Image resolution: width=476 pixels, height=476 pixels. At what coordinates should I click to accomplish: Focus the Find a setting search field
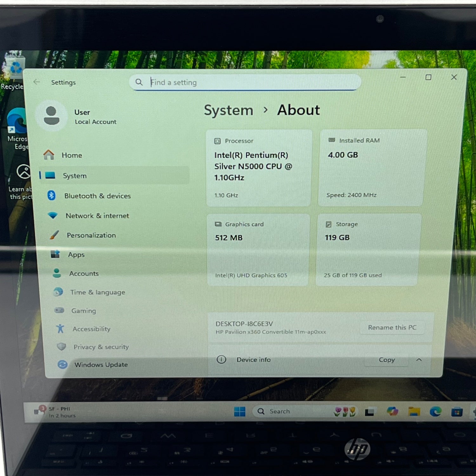tap(245, 82)
